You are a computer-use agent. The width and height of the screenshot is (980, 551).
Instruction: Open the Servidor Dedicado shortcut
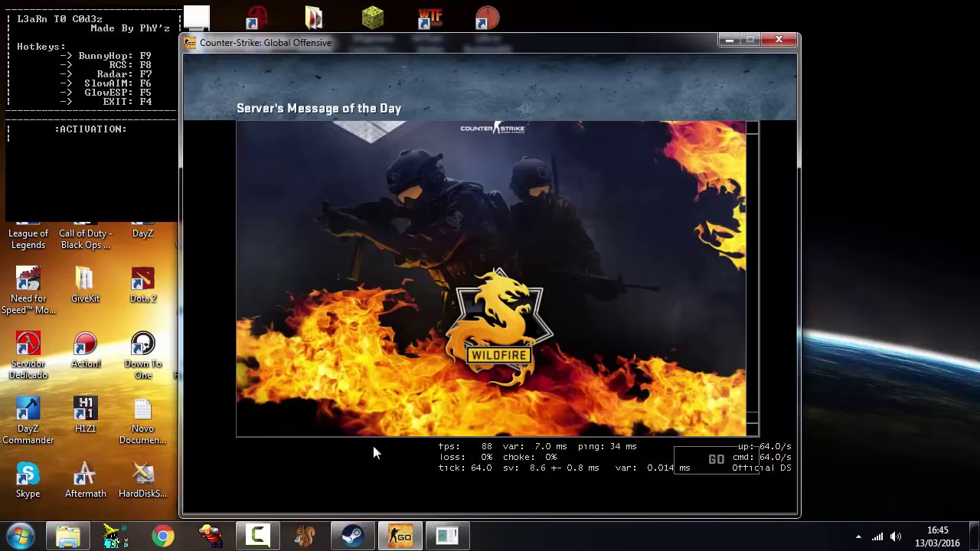(x=28, y=355)
